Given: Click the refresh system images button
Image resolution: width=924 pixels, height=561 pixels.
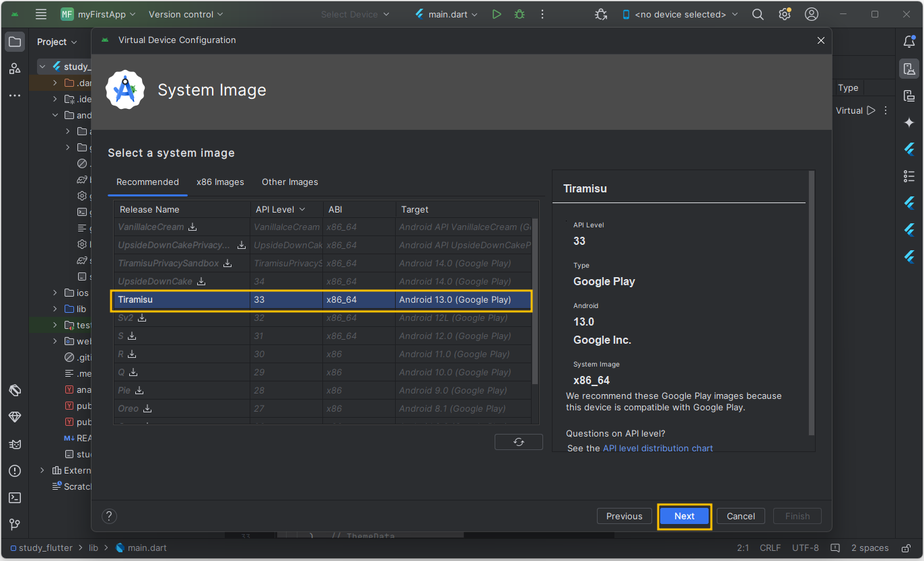Looking at the screenshot, I should [x=518, y=442].
